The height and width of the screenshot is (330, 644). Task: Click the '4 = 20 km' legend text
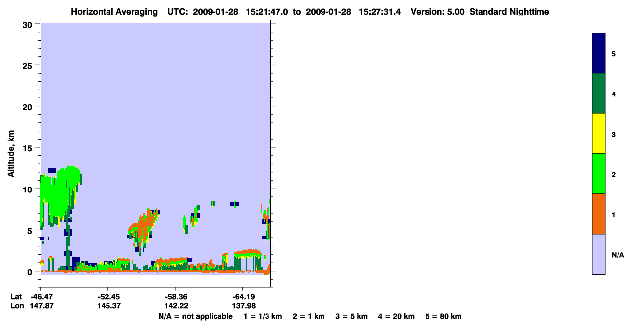(396, 317)
